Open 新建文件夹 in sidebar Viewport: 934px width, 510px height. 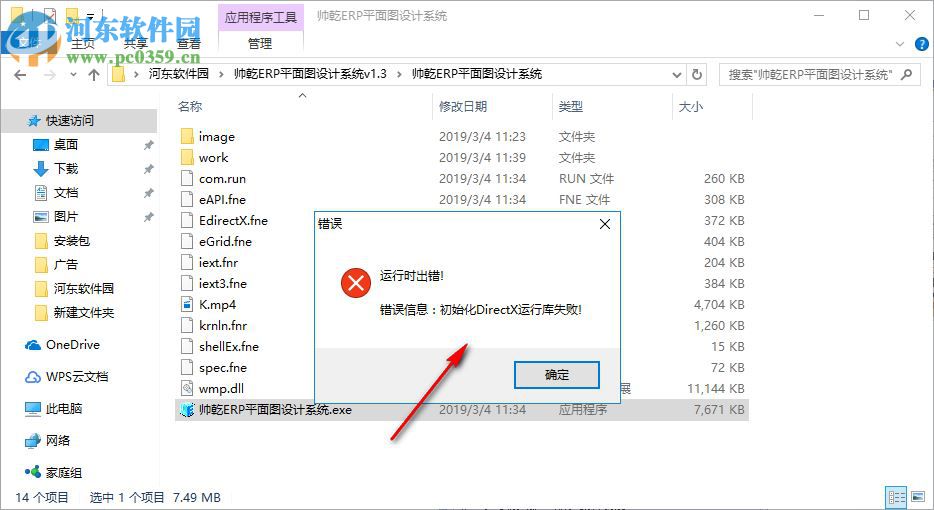83,312
